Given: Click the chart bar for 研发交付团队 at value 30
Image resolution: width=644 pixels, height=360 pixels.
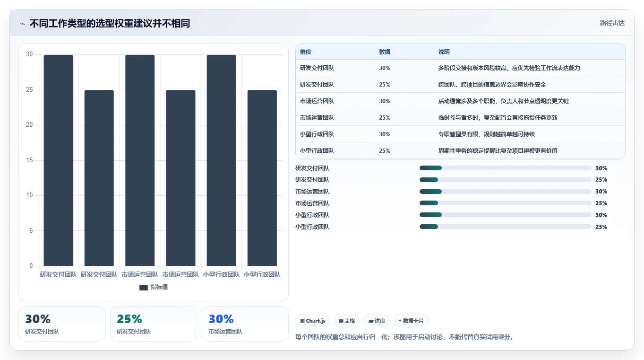Looking at the screenshot, I should 59,160.
